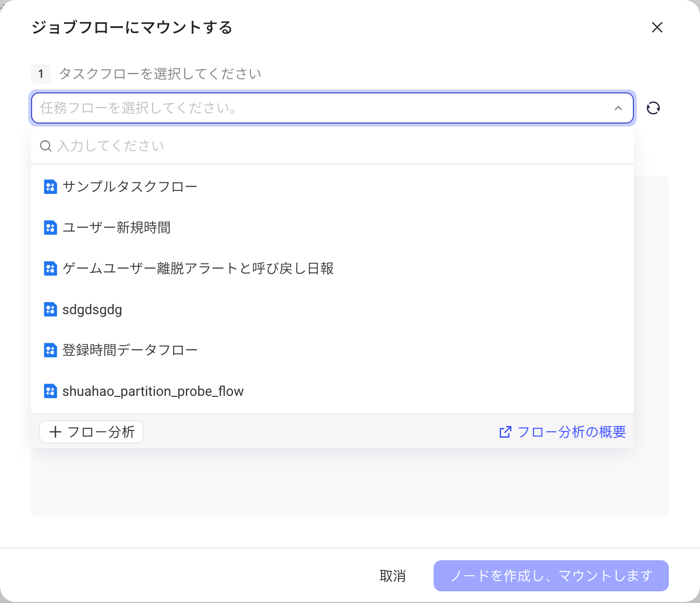This screenshot has height=603, width=700.
Task: Pick ゲームユーザー離脱アラートと呼び戻し日報 option
Action: pos(332,268)
